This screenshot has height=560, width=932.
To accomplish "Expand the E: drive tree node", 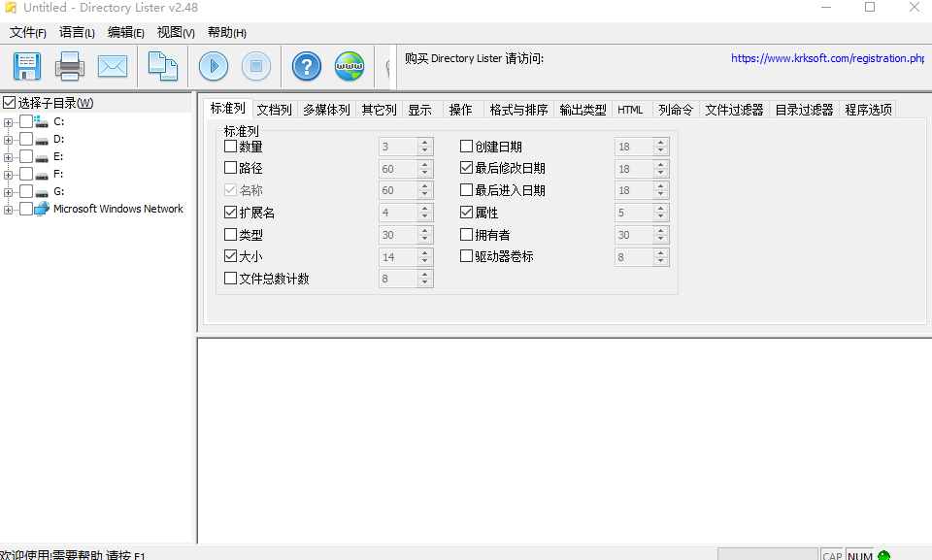I will click(8, 157).
